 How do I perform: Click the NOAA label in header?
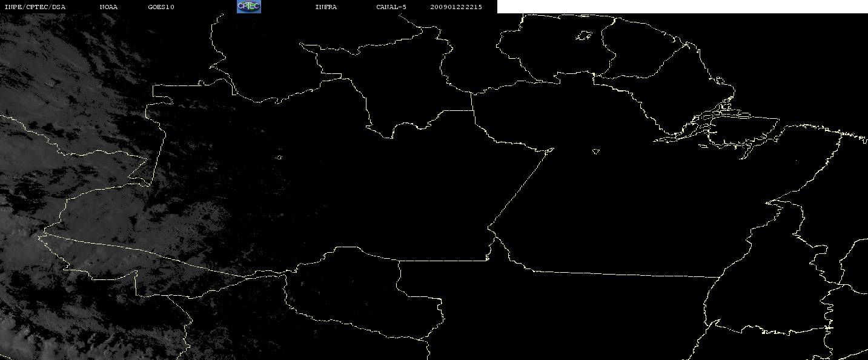coord(109,7)
